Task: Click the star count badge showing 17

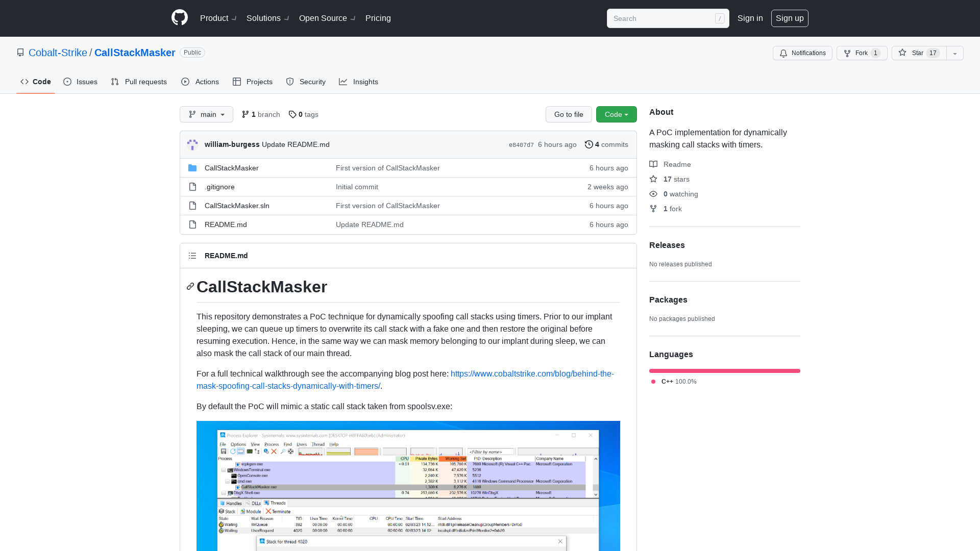Action: pyautogui.click(x=933, y=53)
